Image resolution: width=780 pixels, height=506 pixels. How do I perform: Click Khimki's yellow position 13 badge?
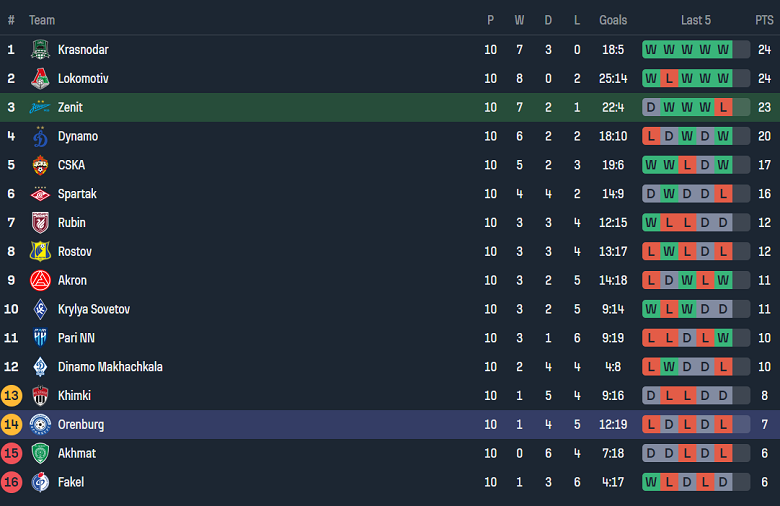click(12, 396)
